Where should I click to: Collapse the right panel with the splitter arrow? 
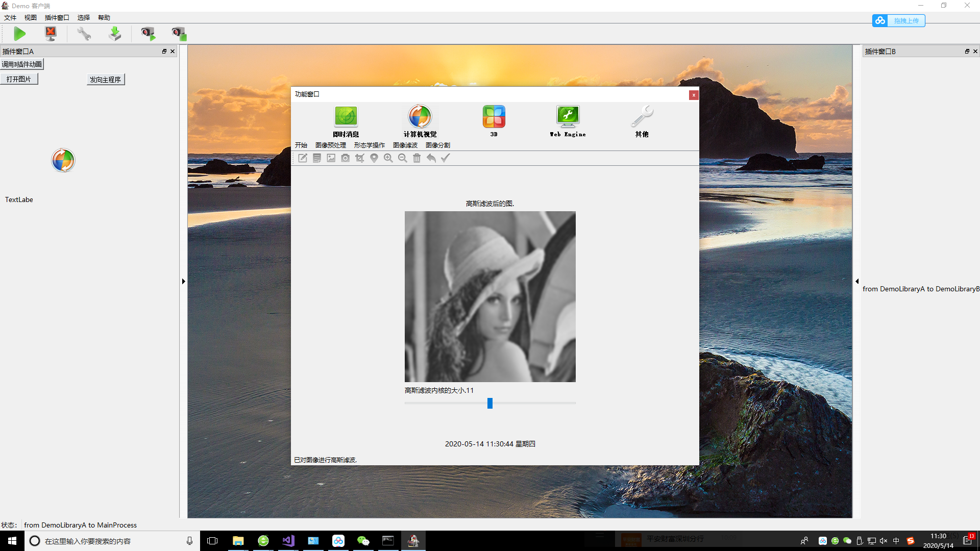pos(857,281)
